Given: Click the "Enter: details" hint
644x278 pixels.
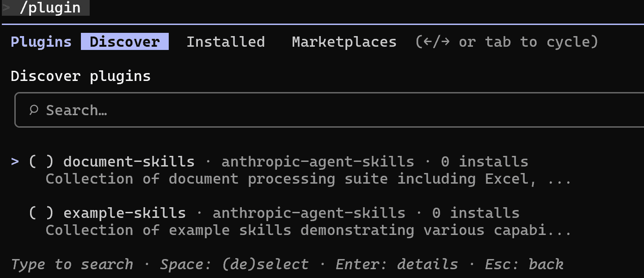Looking at the screenshot, I should pos(397,264).
